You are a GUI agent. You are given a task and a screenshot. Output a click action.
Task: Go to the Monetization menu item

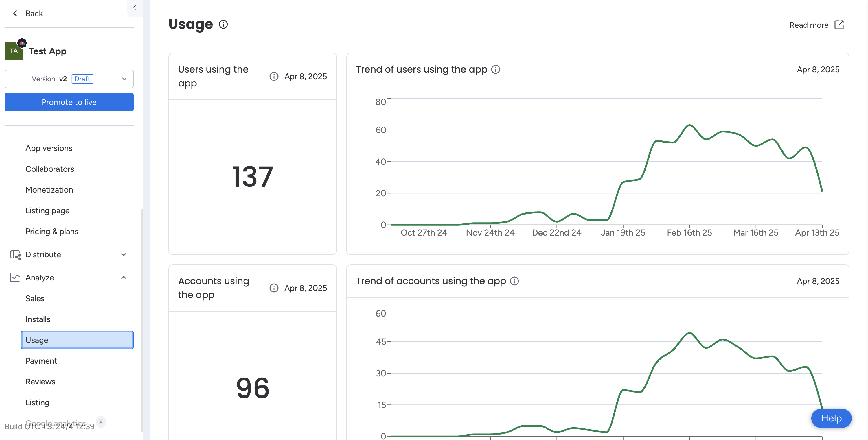pyautogui.click(x=49, y=190)
